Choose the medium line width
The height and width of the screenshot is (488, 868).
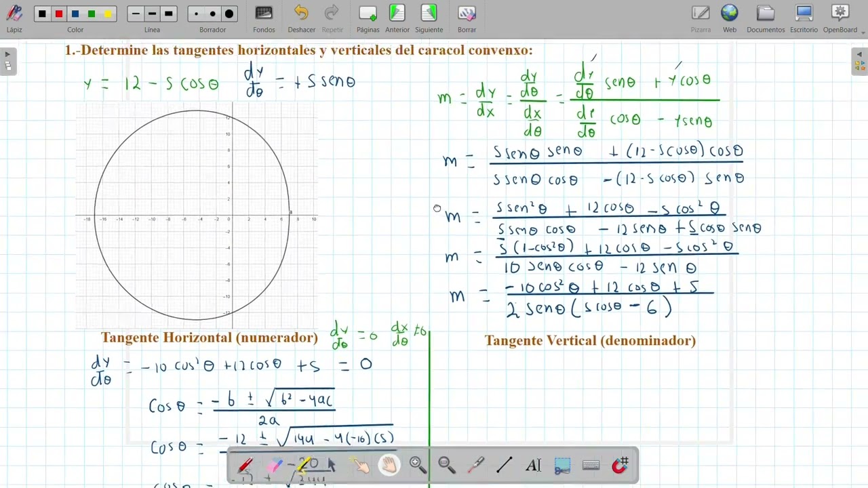[x=152, y=14]
